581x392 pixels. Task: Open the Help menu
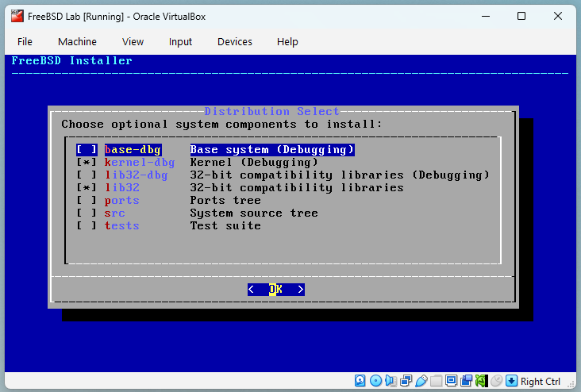coord(287,41)
